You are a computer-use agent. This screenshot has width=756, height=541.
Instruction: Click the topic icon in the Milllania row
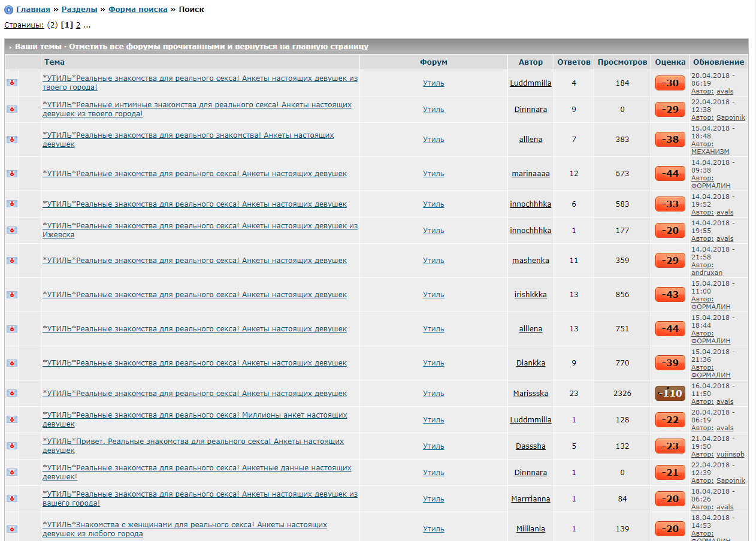point(12,528)
